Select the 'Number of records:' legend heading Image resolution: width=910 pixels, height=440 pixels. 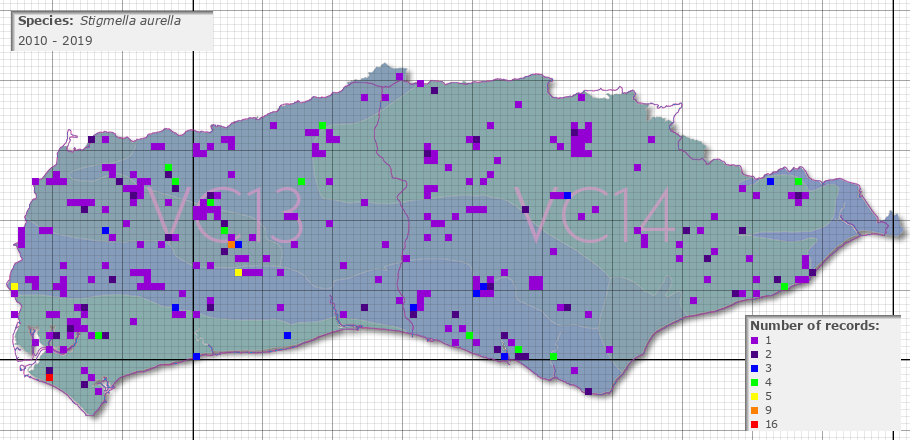(814, 326)
